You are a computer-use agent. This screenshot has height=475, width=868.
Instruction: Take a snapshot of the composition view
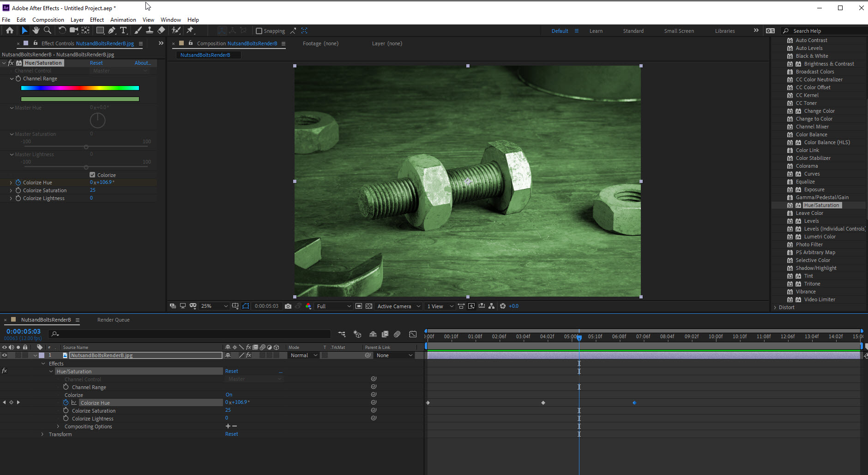point(288,305)
